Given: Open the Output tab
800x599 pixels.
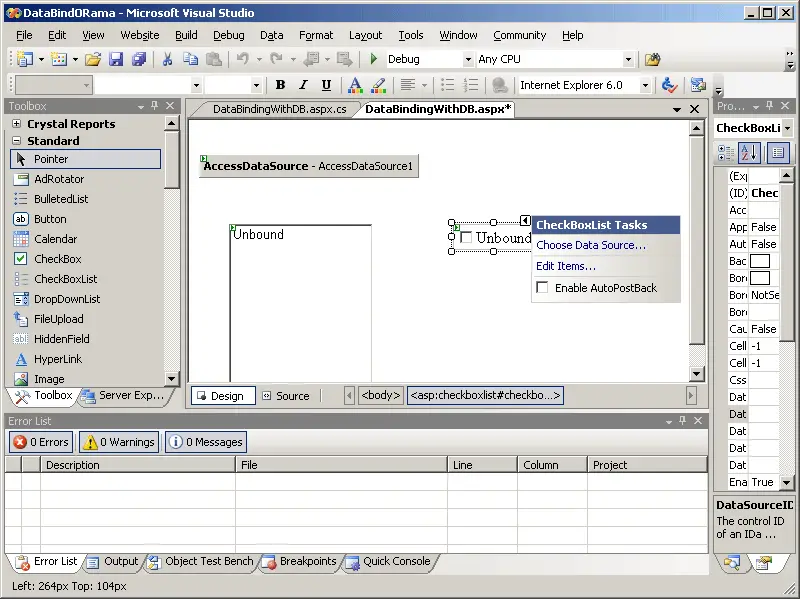Looking at the screenshot, I should click(x=114, y=561).
